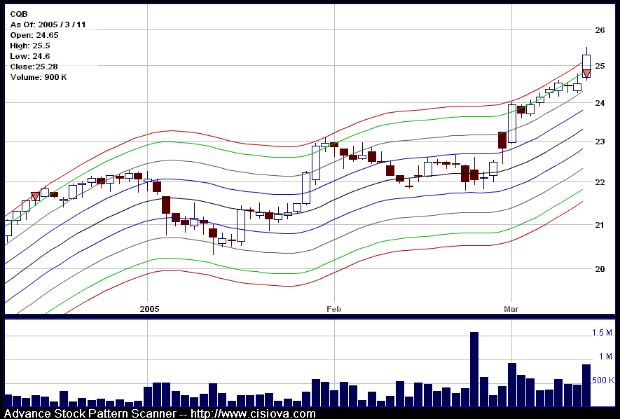Click the 'Open: 24.65' value
This screenshot has width=620, height=419.
34,35
